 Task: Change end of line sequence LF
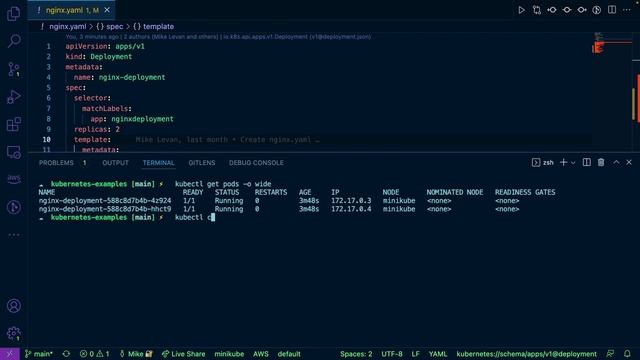pos(415,354)
